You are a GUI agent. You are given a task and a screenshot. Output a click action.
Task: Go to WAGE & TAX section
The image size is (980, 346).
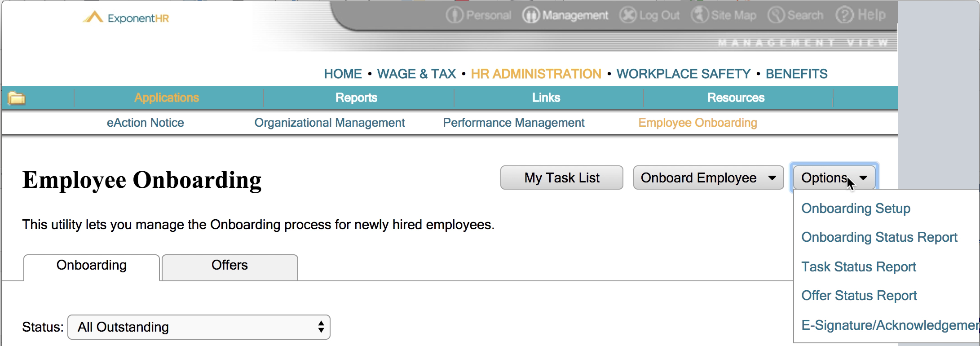(416, 74)
